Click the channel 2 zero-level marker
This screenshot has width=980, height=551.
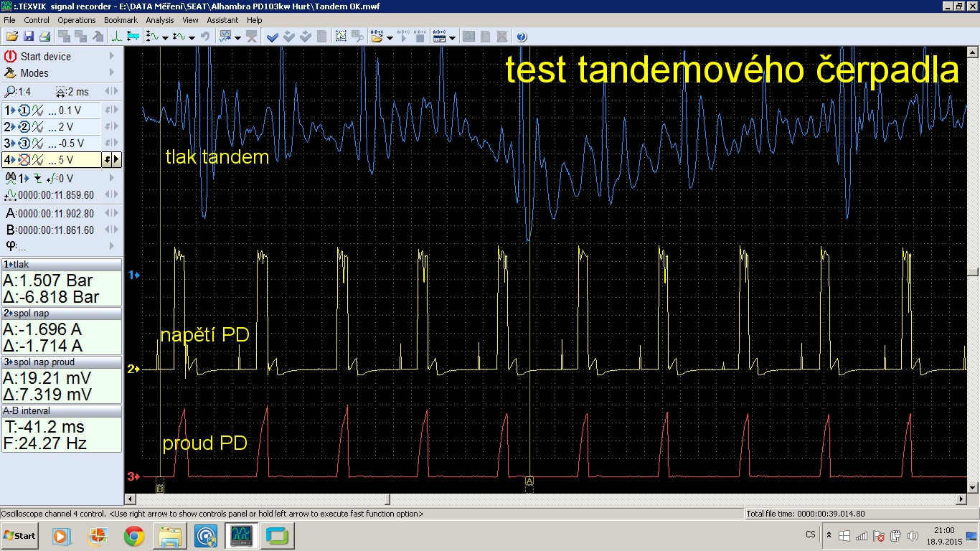133,369
